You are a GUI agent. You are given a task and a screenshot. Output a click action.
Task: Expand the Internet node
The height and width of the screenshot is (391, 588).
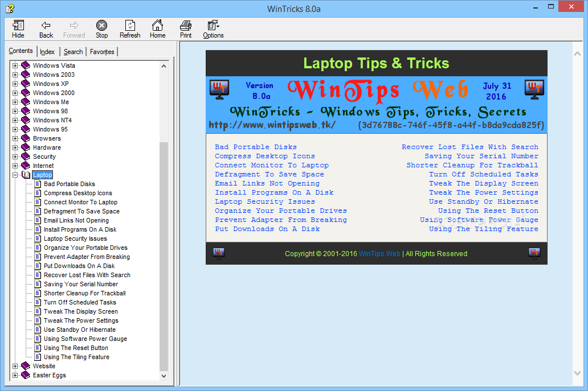pyautogui.click(x=15, y=166)
